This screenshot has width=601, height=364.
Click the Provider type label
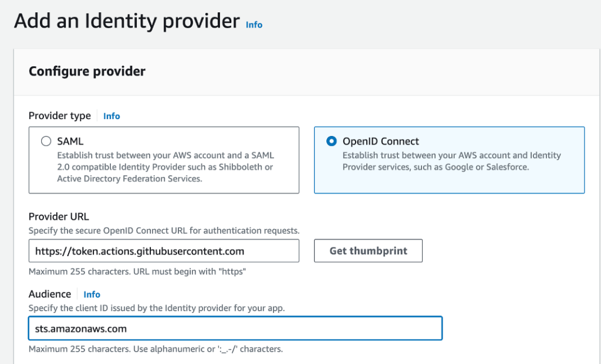pyautogui.click(x=60, y=116)
